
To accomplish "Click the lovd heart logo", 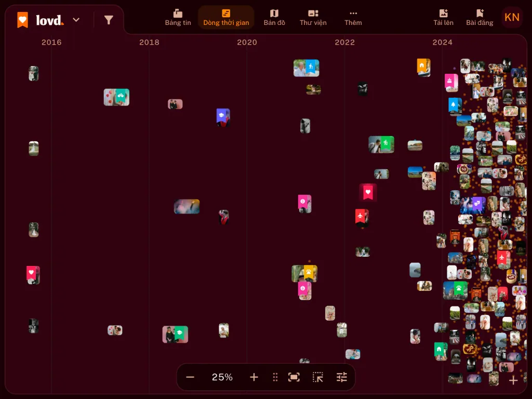I will click(23, 20).
